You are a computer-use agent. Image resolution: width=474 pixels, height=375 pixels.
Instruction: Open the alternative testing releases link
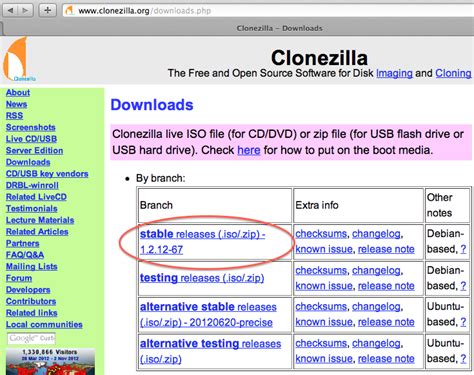pos(210,351)
